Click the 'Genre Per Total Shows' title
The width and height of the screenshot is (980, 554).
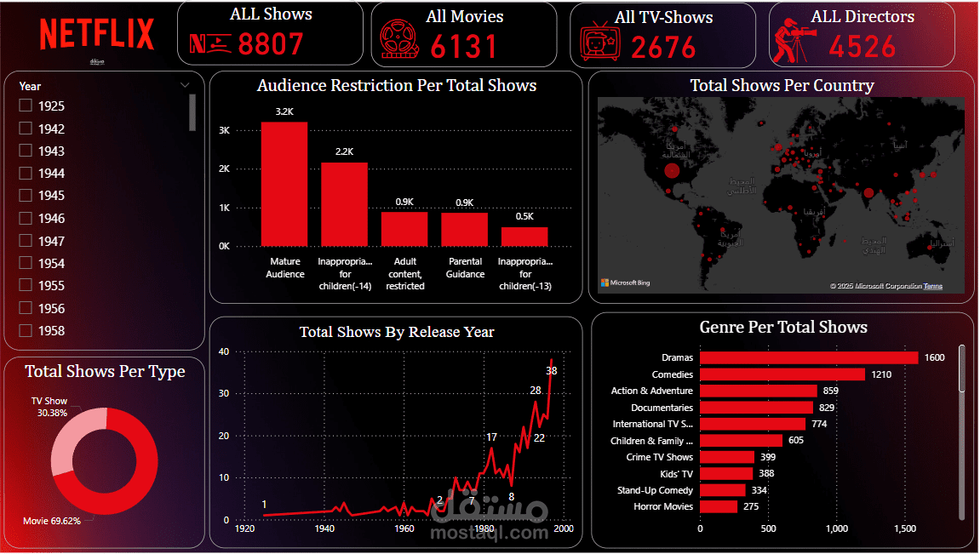pyautogui.click(x=783, y=328)
